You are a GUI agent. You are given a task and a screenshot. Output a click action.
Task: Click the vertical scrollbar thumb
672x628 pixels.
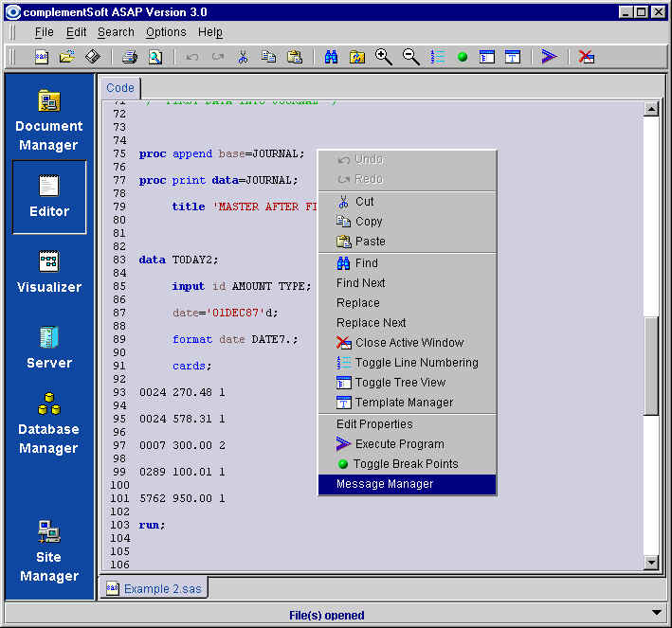click(651, 366)
